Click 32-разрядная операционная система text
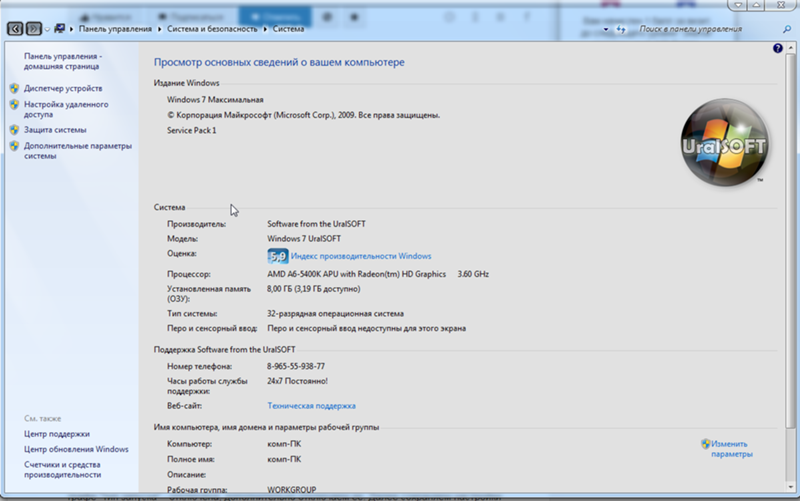 point(335,314)
